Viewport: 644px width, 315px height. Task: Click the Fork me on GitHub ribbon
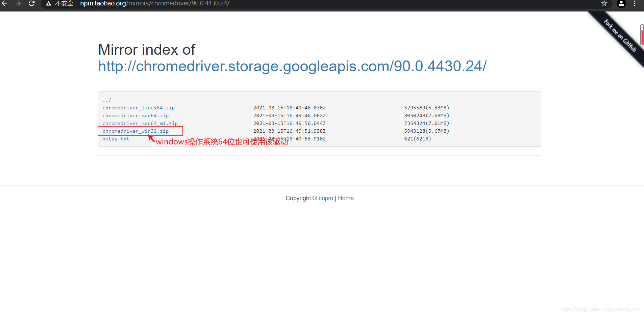(620, 36)
